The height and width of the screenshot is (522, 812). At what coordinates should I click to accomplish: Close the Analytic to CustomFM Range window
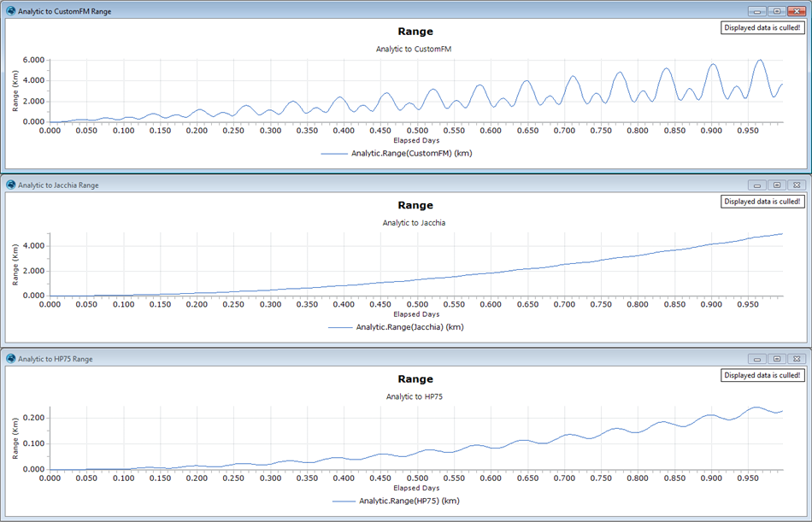pyautogui.click(x=797, y=11)
